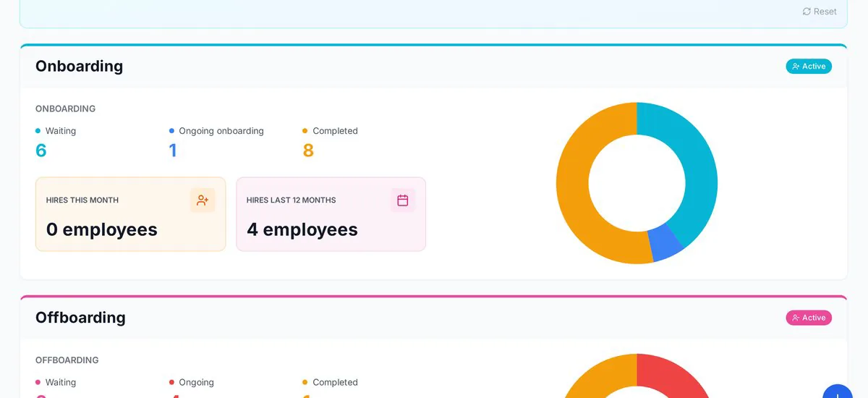Select the blue Ongoing segment of onboarding donut
Image resolution: width=868 pixels, height=398 pixels.
click(665, 245)
